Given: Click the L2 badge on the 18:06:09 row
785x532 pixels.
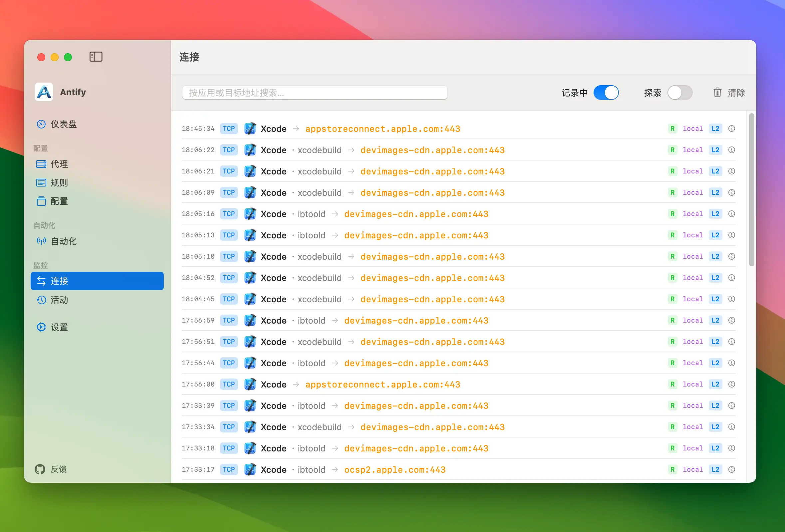Looking at the screenshot, I should pyautogui.click(x=715, y=192).
